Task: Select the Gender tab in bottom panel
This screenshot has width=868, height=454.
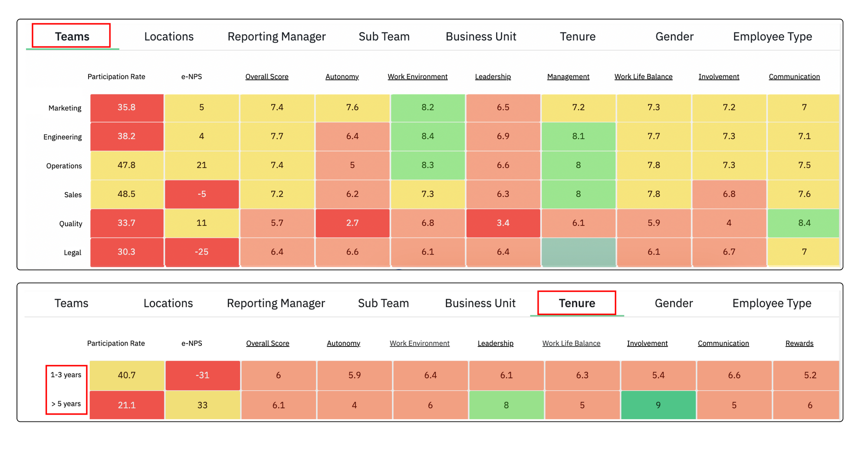Action: pyautogui.click(x=674, y=303)
